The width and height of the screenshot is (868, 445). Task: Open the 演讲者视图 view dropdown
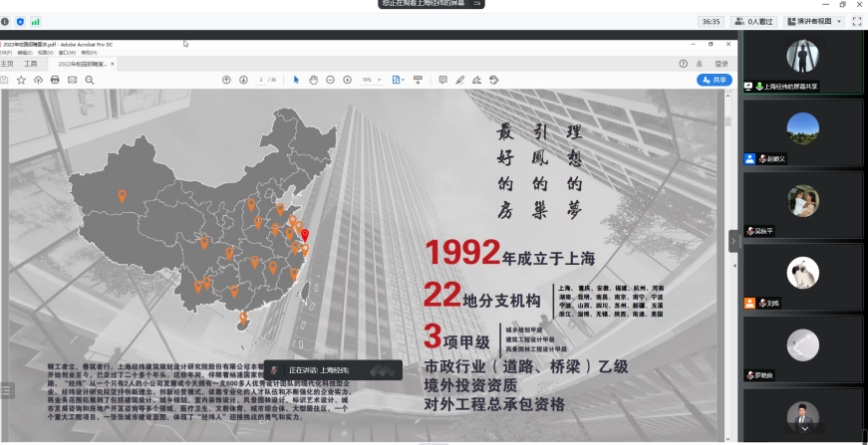point(816,22)
